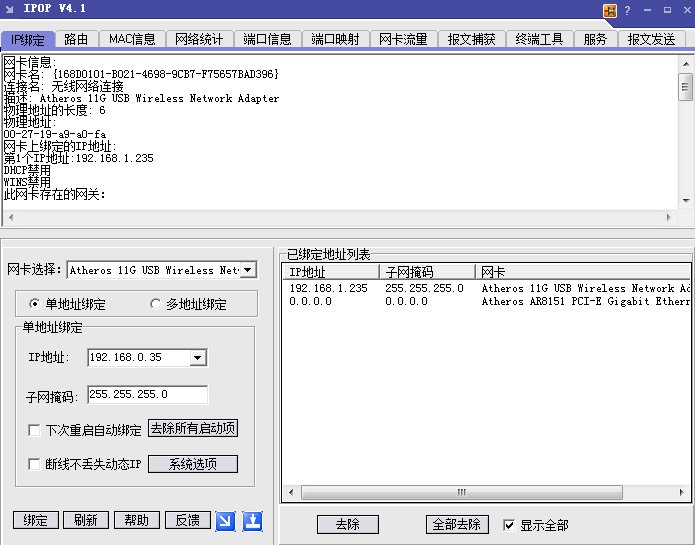Switch to 网卡流量 tab

tap(403, 39)
